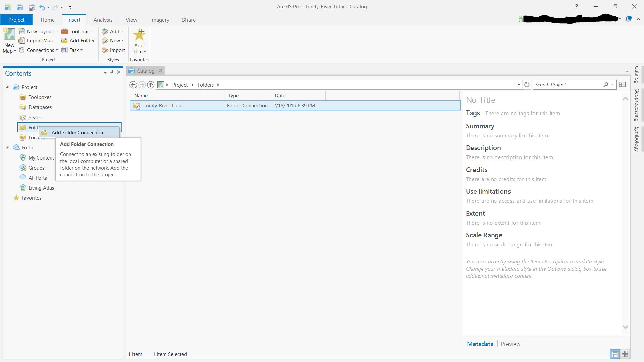Screen dimensions: 644x362
Task: Click the Add Item favorites star icon
Action: pos(139,35)
